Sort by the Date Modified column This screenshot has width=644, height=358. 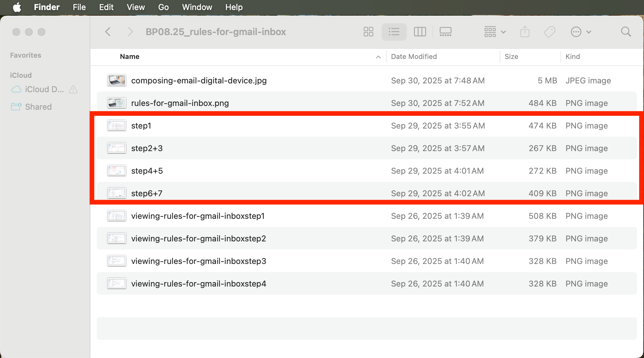(414, 56)
